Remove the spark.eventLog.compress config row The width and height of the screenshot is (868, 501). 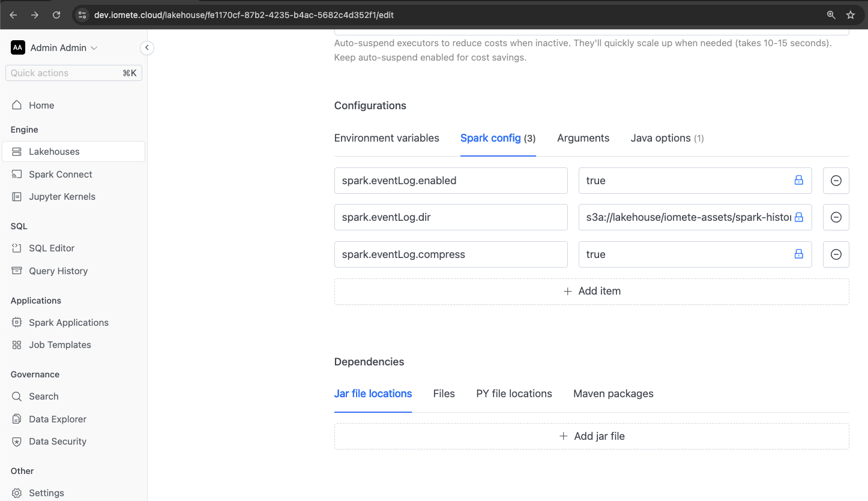point(836,254)
